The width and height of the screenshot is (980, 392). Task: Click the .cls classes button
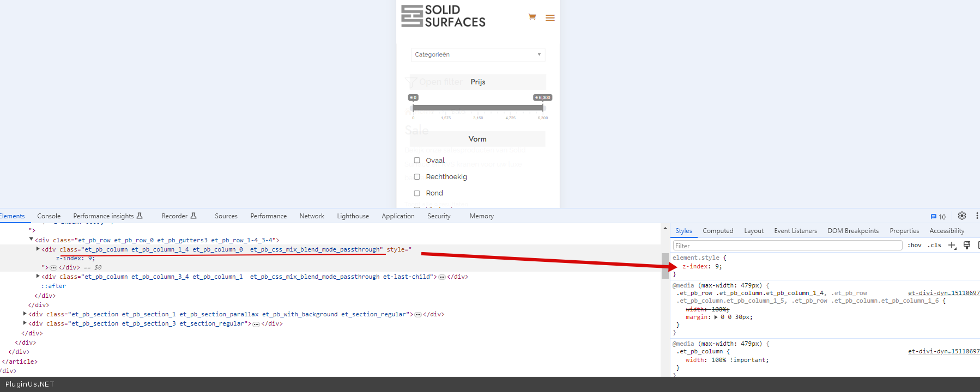coord(934,246)
